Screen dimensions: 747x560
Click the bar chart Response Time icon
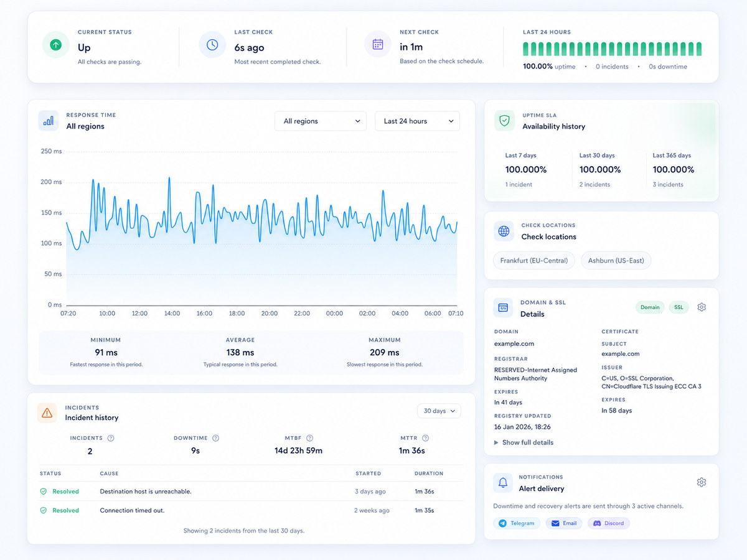click(49, 121)
